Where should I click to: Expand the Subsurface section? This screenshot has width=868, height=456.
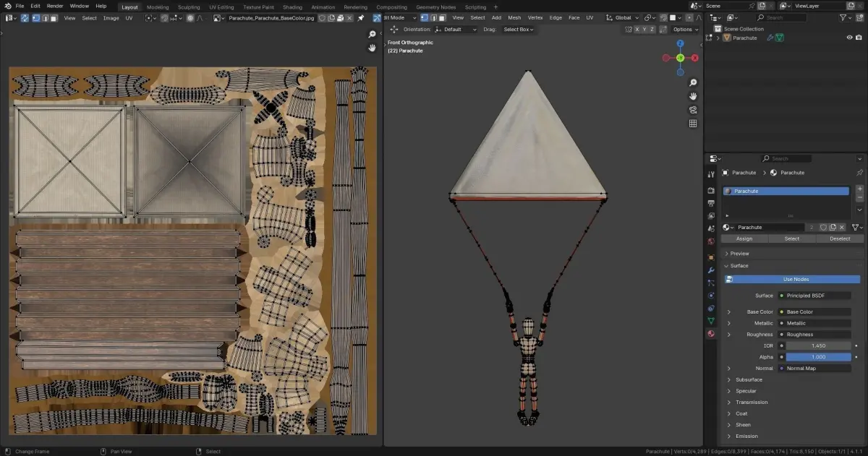coord(728,379)
